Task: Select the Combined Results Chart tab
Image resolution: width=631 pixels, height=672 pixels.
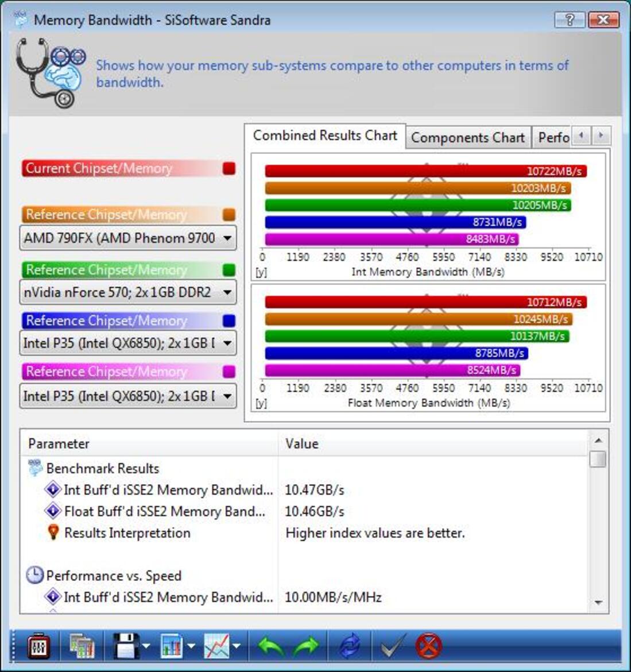Action: click(x=325, y=136)
